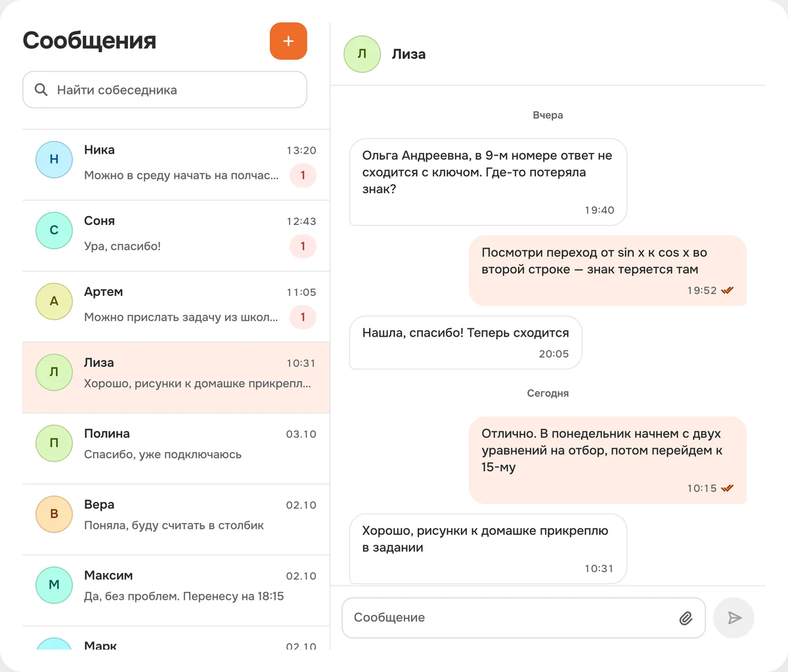Viewport: 788px width, 672px height.
Task: Click Соня's avatar with letter С
Action: point(54,230)
